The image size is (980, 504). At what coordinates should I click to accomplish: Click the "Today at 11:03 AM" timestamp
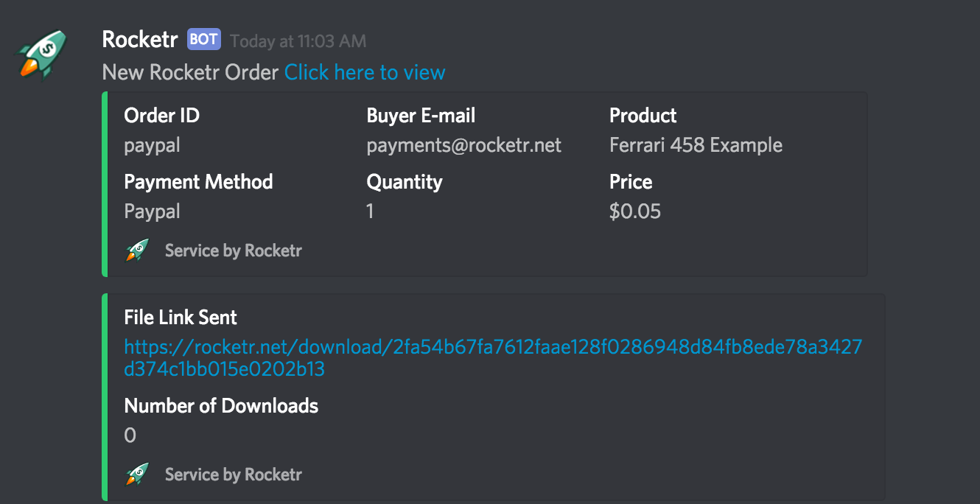click(x=298, y=41)
